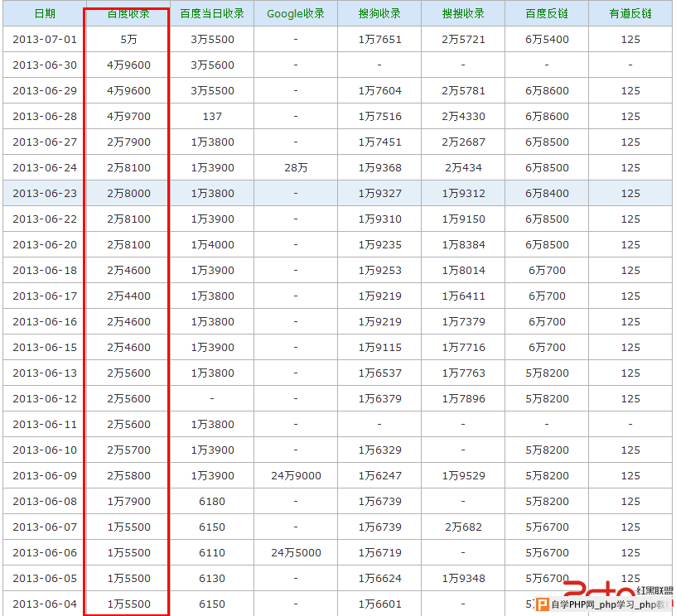Click the Soso value 1万9312
Image resolution: width=676 pixels, height=616 pixels.
pyautogui.click(x=463, y=194)
